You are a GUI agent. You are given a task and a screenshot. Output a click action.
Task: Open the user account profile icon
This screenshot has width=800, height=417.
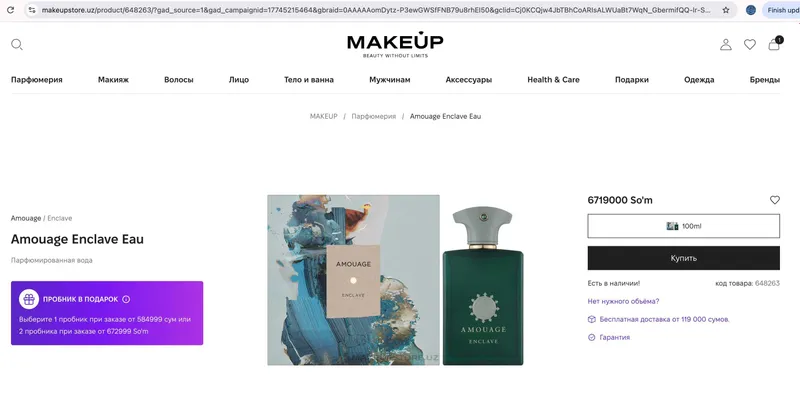click(x=726, y=44)
